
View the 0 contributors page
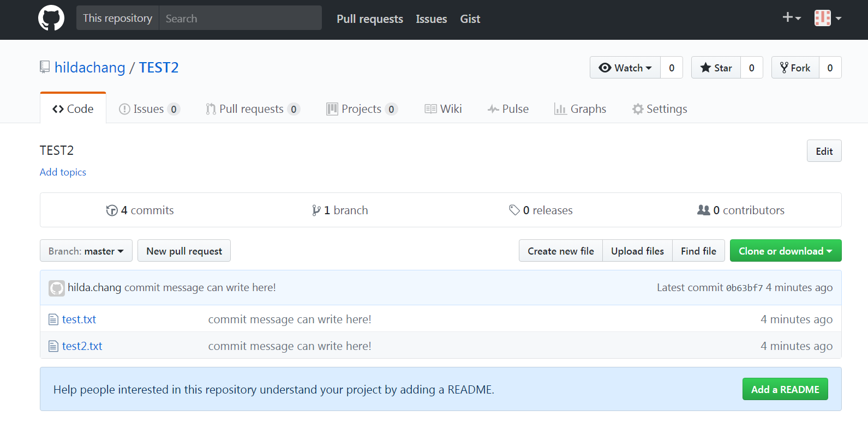point(741,210)
